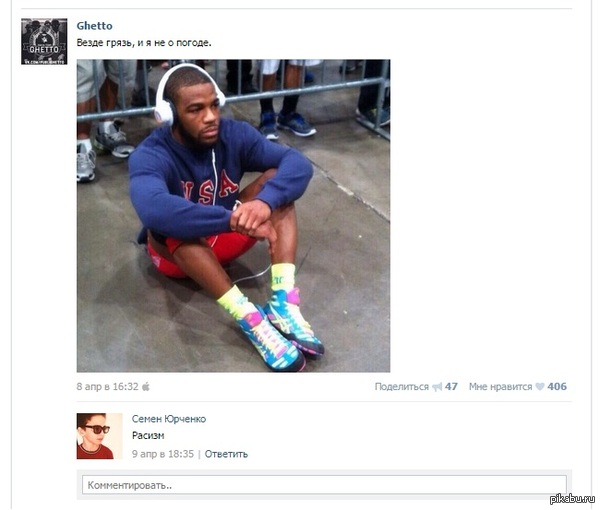600x510 pixels.
Task: Click the iOS Apple icon beside post time
Action: [x=146, y=387]
